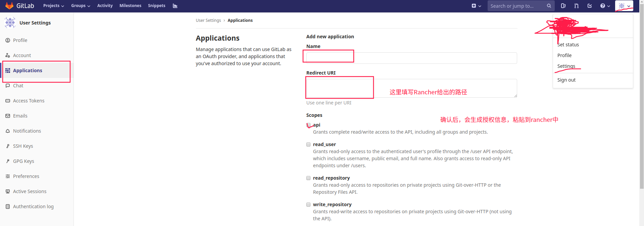
Task: Open Snippets in the top navigation
Action: click(x=156, y=6)
